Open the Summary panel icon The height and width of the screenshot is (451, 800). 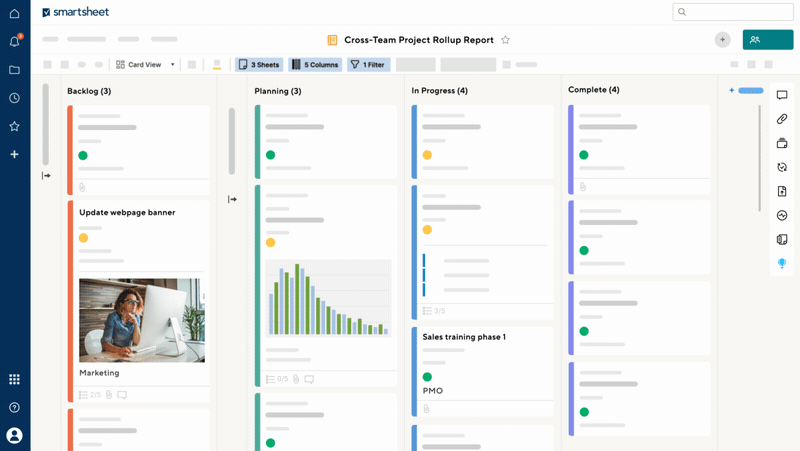tap(782, 239)
